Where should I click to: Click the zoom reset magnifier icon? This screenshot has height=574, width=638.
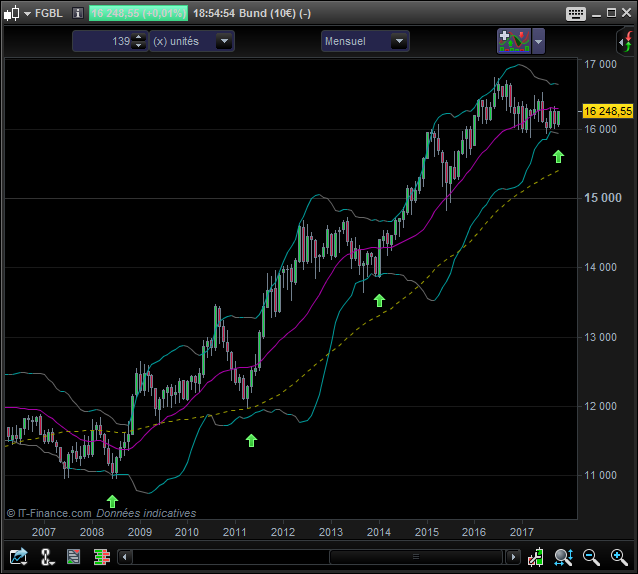click(563, 557)
